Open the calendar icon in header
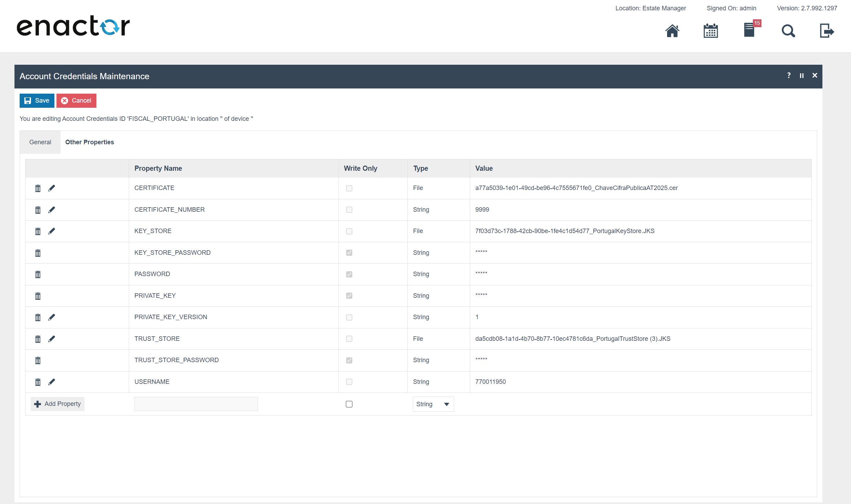 (x=710, y=31)
